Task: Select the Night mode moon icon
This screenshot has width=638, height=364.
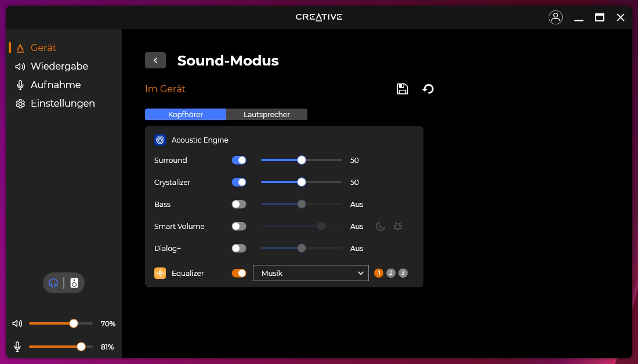Action: pyautogui.click(x=380, y=226)
